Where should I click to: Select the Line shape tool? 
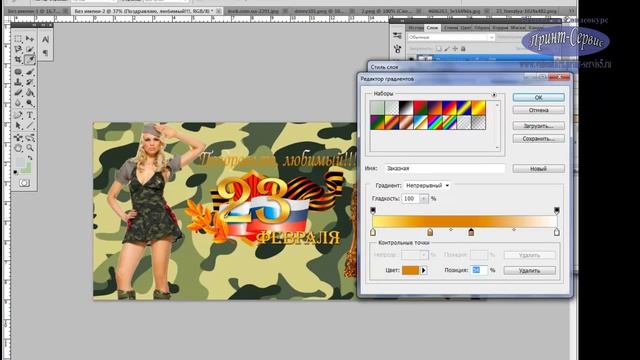pyautogui.click(x=29, y=126)
